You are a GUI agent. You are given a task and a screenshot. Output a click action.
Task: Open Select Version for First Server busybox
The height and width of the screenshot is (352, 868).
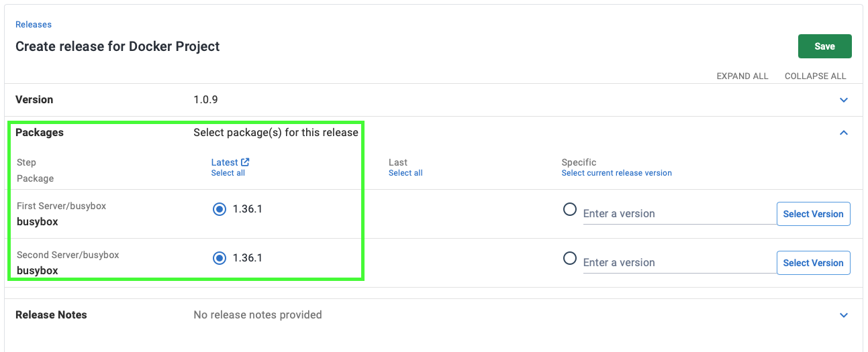tap(813, 214)
